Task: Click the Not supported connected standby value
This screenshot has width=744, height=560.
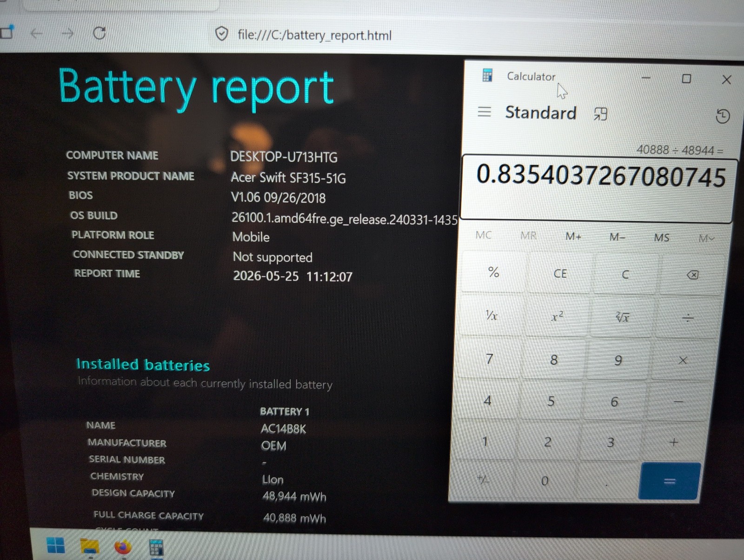Action: click(x=272, y=257)
